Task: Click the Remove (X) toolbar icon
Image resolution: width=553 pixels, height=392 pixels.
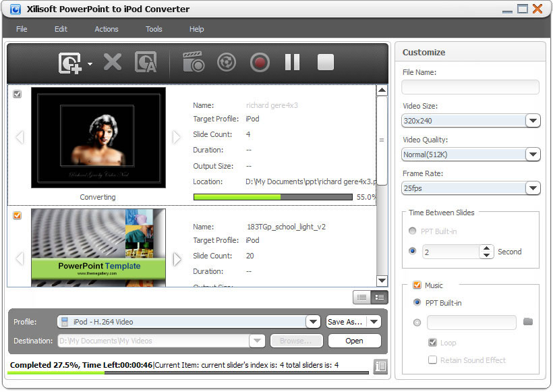Action: click(x=113, y=63)
